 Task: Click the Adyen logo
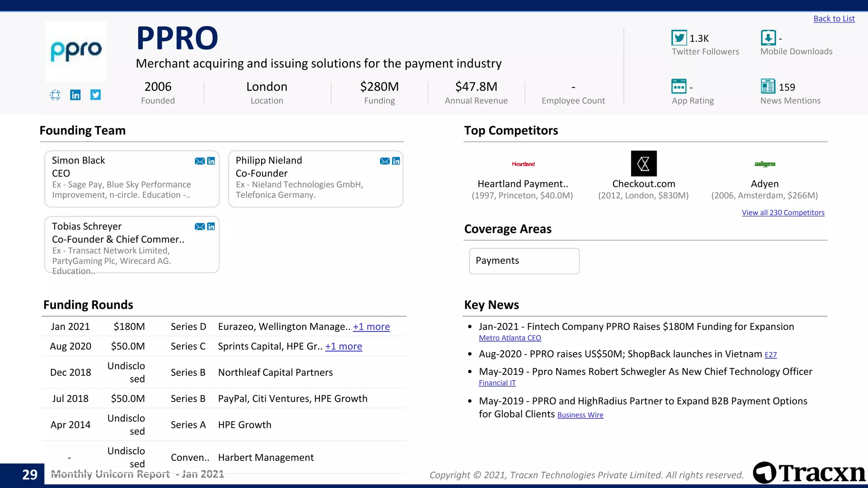pyautogui.click(x=765, y=164)
